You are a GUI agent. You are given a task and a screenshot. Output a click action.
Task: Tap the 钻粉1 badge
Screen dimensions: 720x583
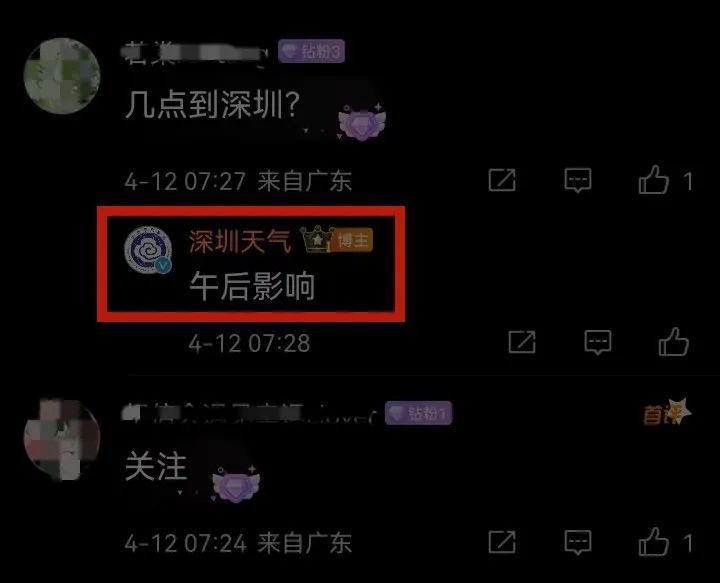pyautogui.click(x=418, y=413)
